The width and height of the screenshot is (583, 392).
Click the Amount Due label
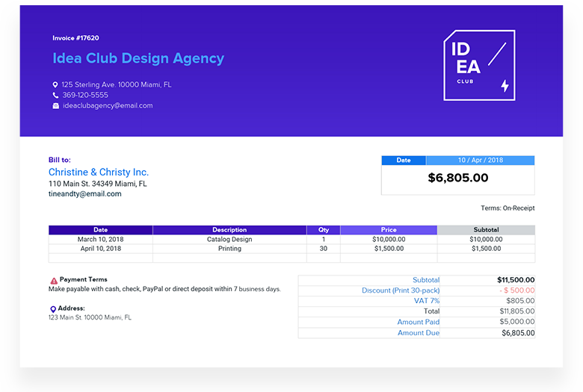pyautogui.click(x=419, y=333)
